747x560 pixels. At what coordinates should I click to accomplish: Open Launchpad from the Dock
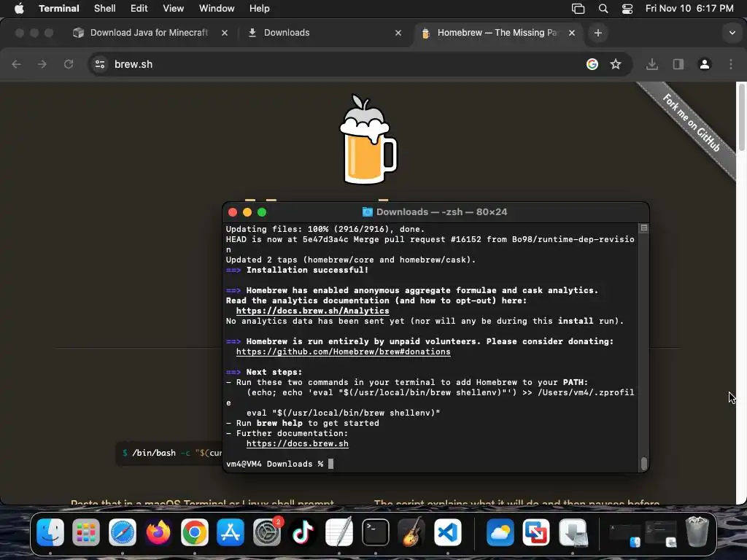86,532
